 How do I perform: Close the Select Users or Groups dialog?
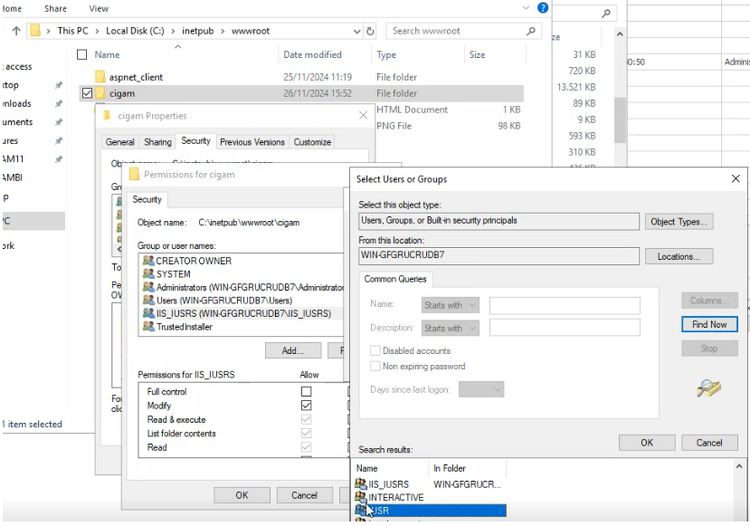pos(736,179)
